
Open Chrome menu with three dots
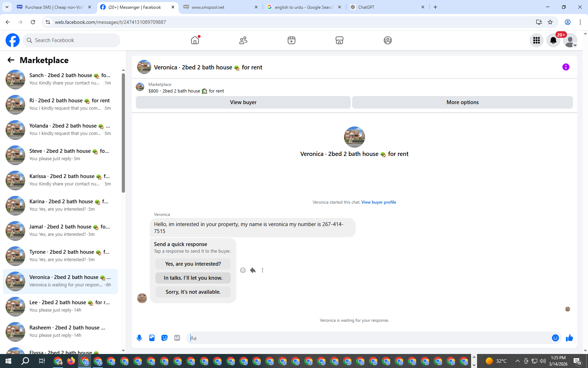(x=580, y=22)
